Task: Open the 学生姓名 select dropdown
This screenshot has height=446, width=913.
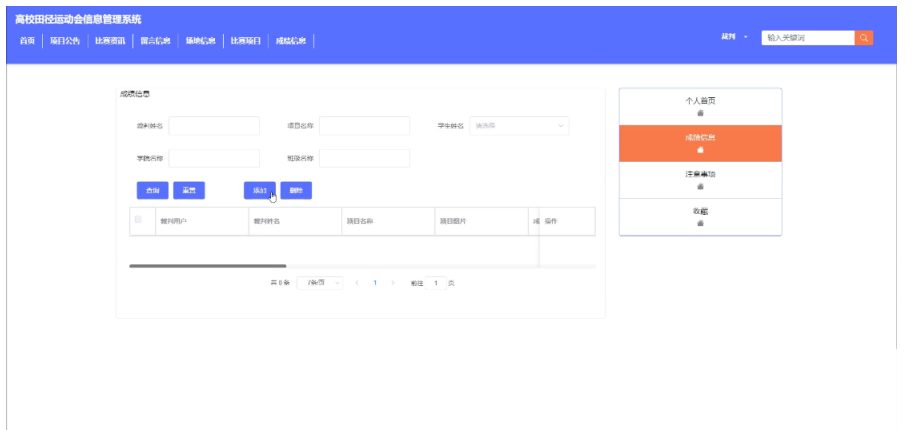Action: pyautogui.click(x=519, y=126)
